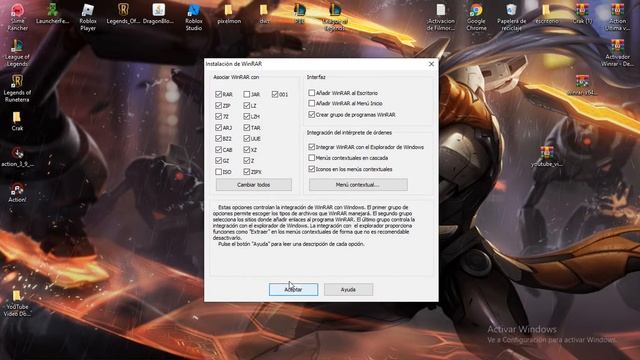Confirm with the Aceptar button
Viewport: 640px width, 360px height.
coord(293,289)
